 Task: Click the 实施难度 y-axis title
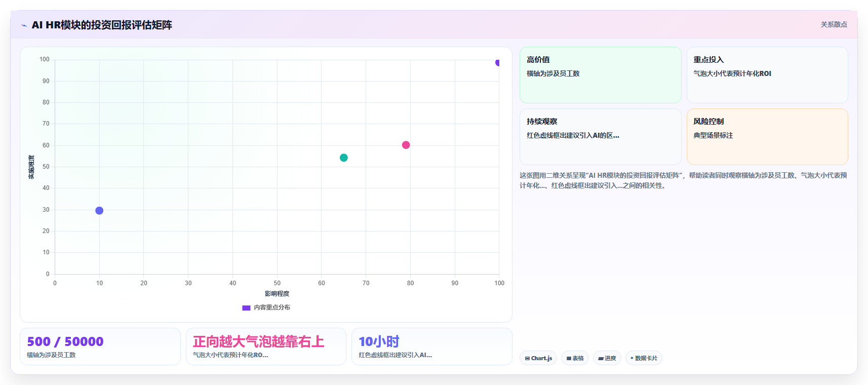(x=31, y=167)
